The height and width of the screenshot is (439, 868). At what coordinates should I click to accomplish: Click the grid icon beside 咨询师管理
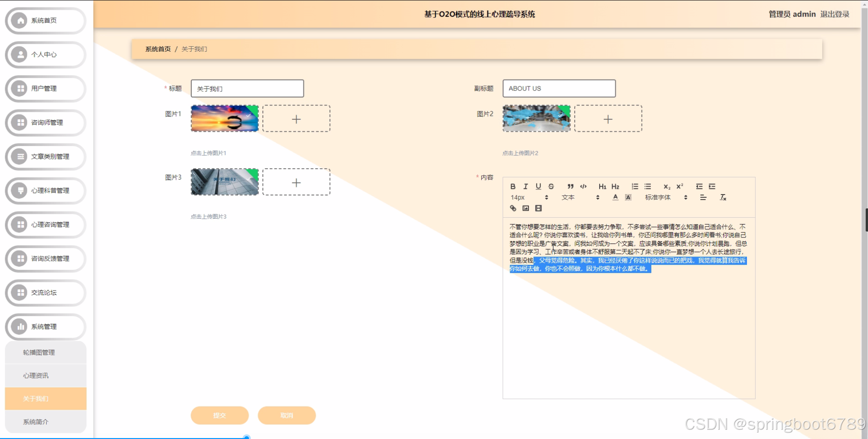pyautogui.click(x=19, y=122)
